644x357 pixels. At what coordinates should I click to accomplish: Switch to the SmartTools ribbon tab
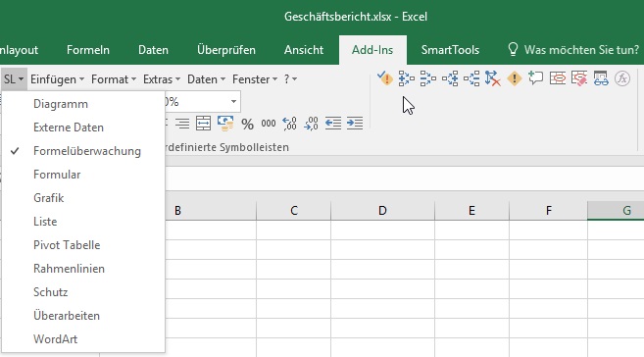coord(450,50)
